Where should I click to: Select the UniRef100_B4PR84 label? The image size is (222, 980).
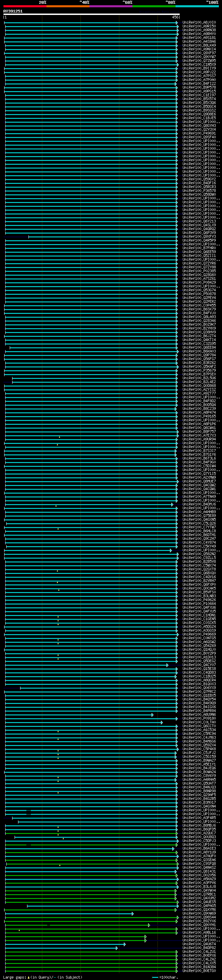tap(199, 711)
